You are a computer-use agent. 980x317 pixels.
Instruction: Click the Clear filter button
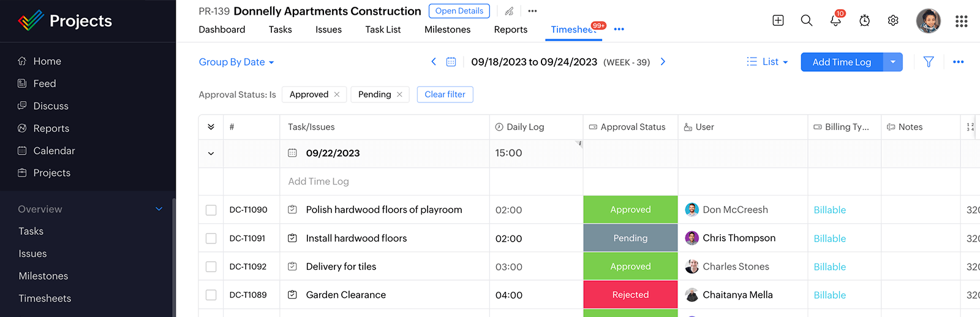tap(445, 94)
